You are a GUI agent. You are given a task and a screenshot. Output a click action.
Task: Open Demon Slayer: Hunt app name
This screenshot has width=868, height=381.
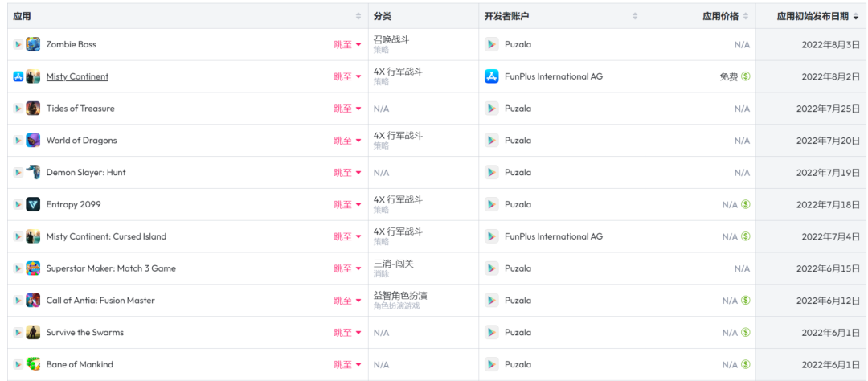tap(86, 172)
